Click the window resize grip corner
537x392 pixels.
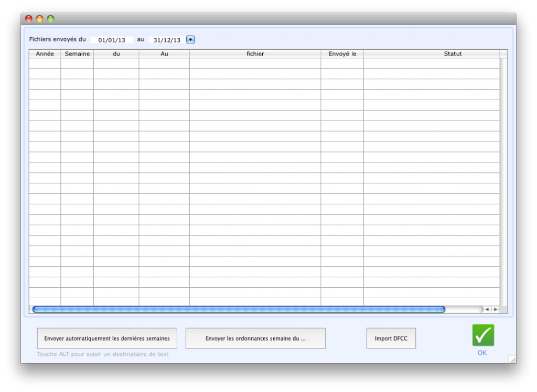coord(512,360)
